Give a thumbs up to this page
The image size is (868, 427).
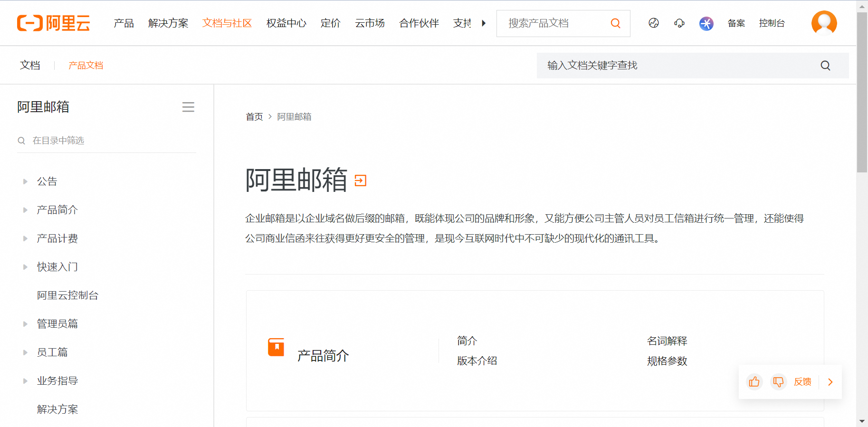[754, 382]
